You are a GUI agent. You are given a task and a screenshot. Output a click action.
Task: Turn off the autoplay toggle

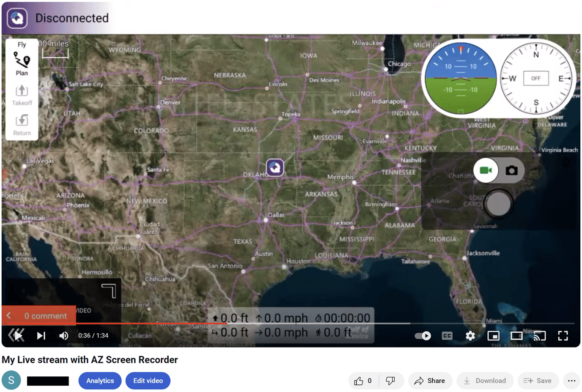tap(422, 335)
